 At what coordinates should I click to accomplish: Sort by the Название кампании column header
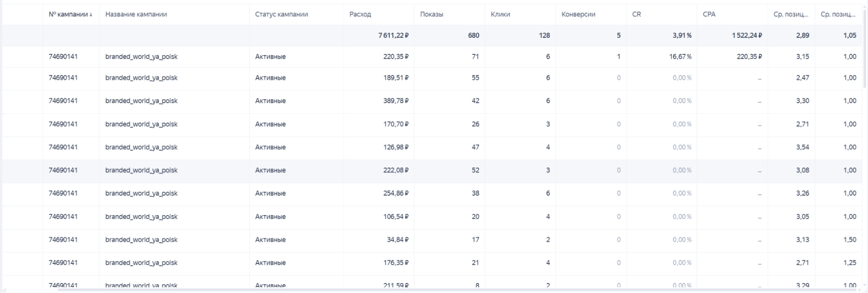[136, 14]
